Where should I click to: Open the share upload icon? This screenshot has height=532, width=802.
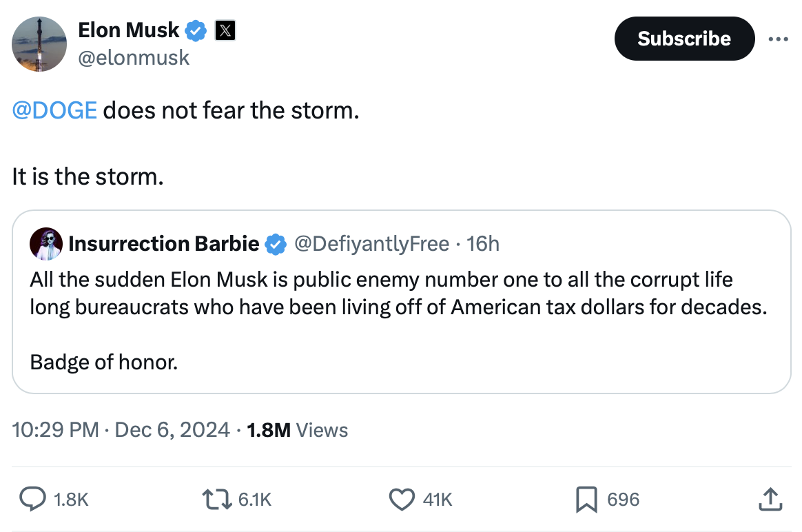[x=770, y=499]
